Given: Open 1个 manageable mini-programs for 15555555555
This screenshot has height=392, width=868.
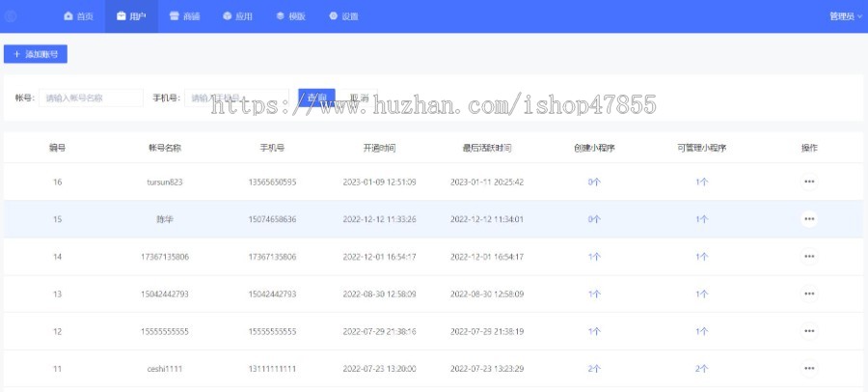Looking at the screenshot, I should pyautogui.click(x=701, y=331).
